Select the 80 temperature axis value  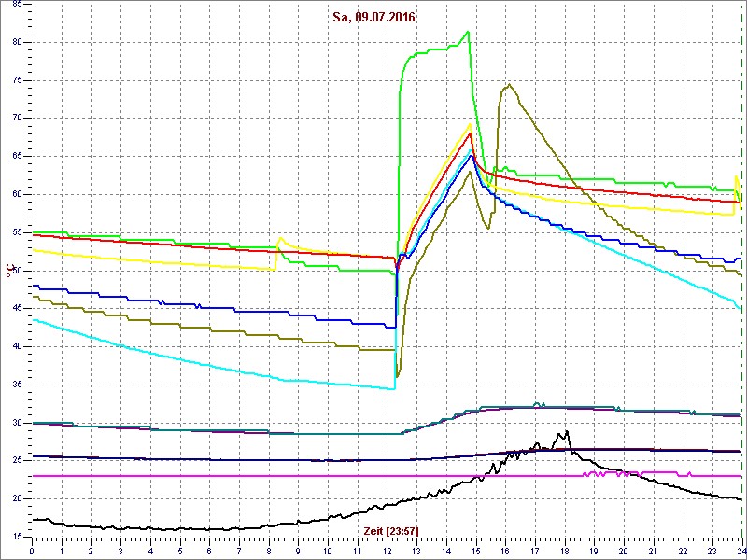16,42
